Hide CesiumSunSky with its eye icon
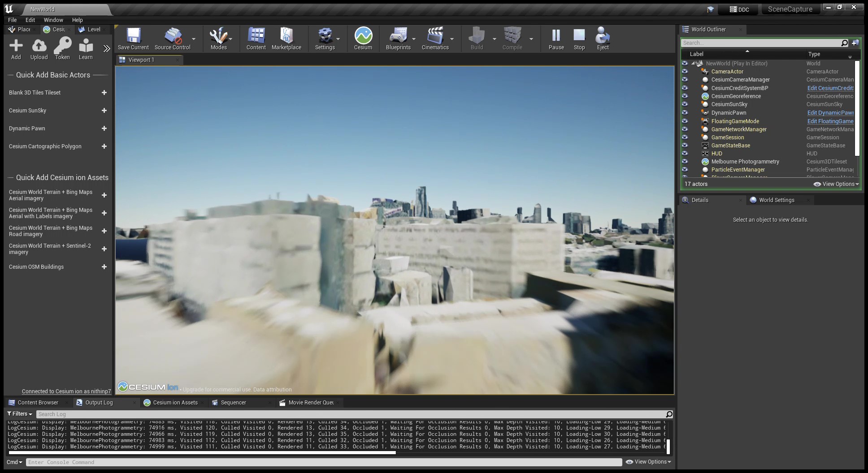This screenshot has width=868, height=473. point(685,104)
